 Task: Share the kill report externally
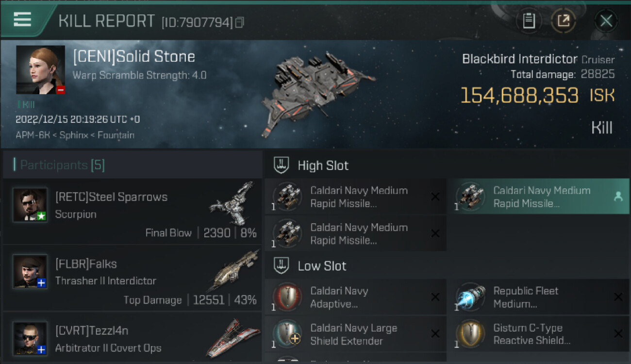coord(563,21)
